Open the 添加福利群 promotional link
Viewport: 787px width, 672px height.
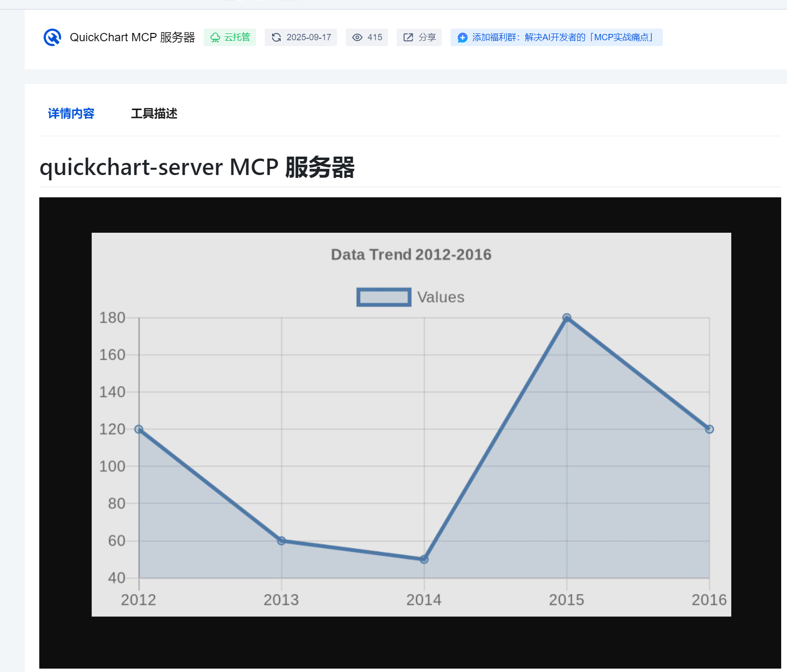[556, 37]
